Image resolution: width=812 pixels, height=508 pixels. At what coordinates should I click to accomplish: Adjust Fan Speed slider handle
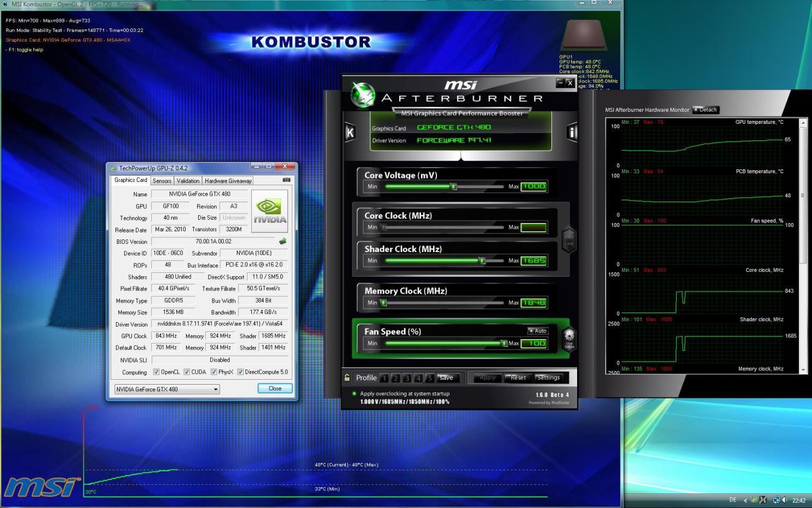click(x=504, y=344)
